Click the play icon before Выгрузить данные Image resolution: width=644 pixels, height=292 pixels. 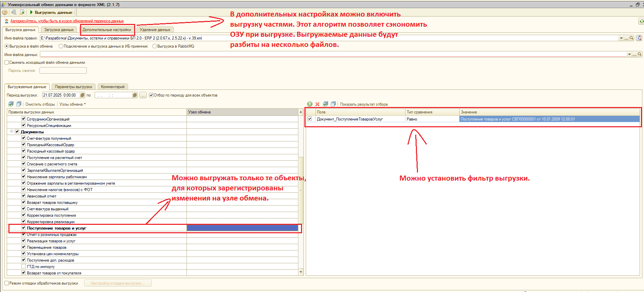(x=31, y=12)
